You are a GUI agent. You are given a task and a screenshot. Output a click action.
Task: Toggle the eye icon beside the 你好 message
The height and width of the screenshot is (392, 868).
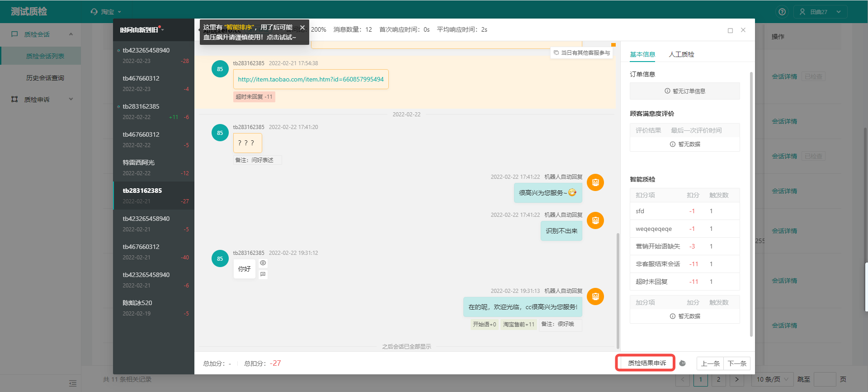(x=263, y=263)
